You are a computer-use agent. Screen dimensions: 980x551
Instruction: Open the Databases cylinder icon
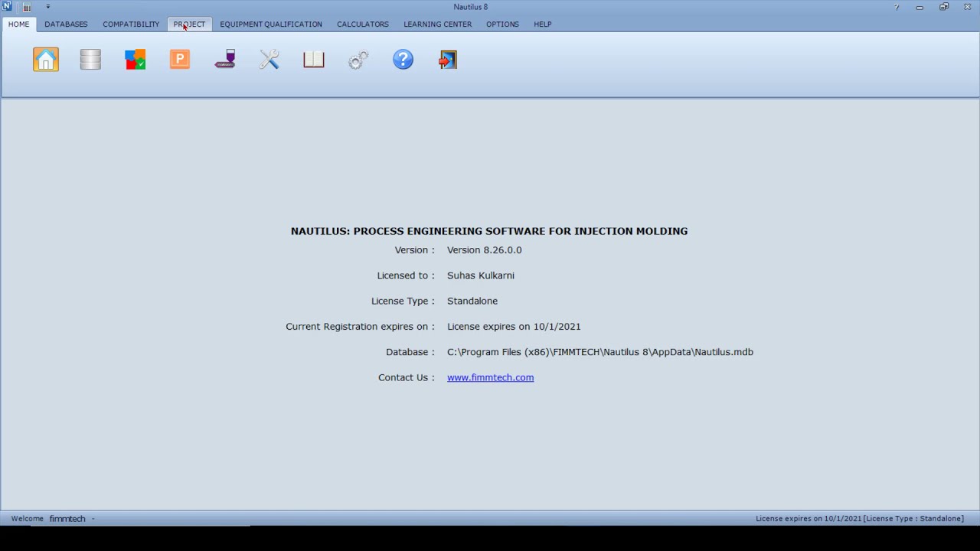90,60
